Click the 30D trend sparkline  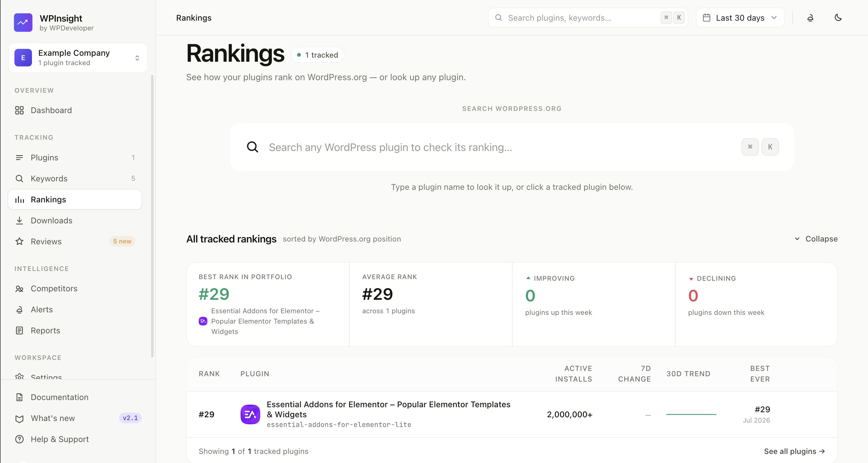click(x=691, y=414)
